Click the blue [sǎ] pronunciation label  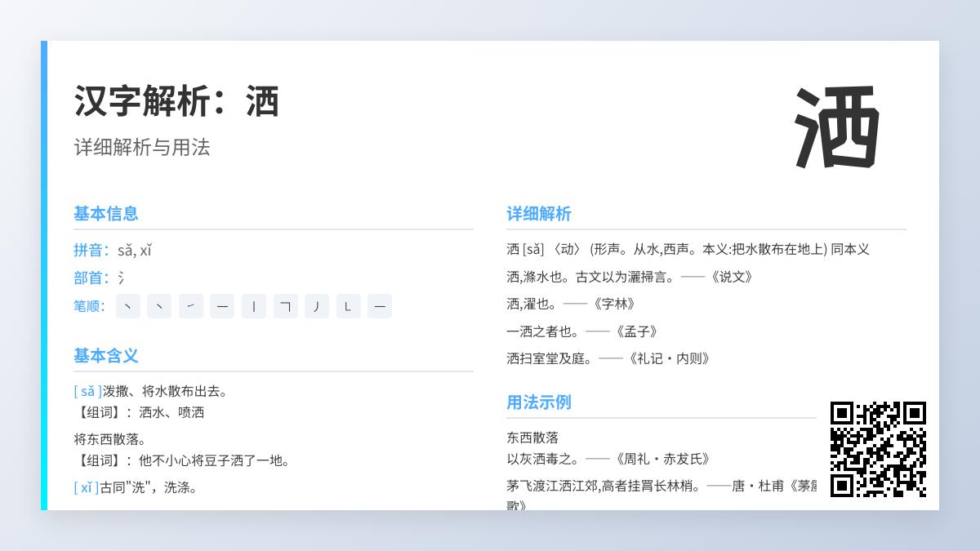[x=88, y=391]
